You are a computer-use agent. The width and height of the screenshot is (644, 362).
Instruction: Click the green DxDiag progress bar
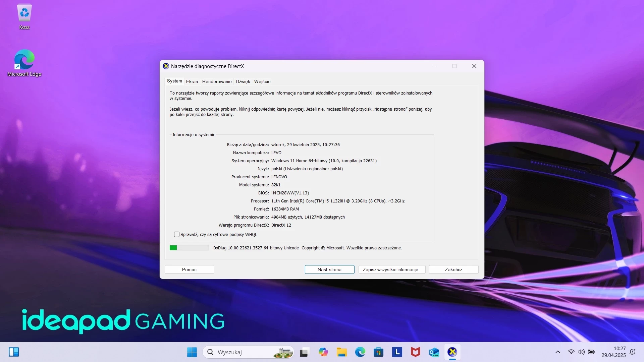click(189, 248)
